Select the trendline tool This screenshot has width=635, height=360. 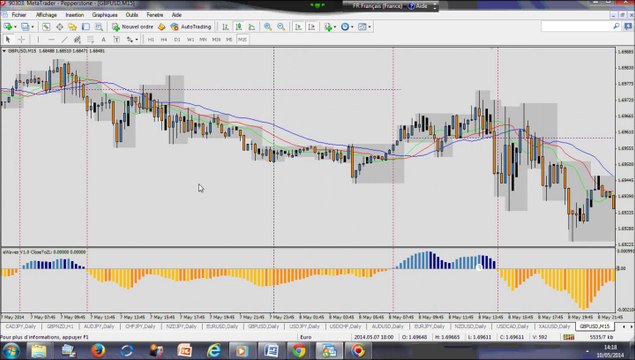64,39
